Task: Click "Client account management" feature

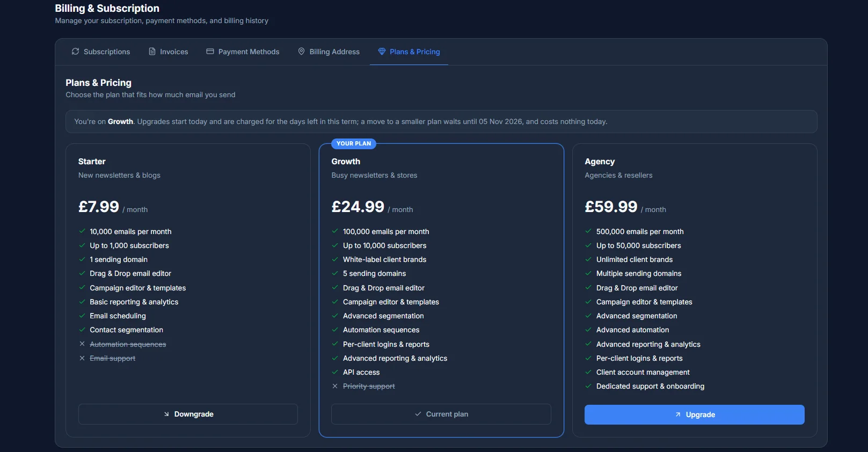Action: [643, 373]
